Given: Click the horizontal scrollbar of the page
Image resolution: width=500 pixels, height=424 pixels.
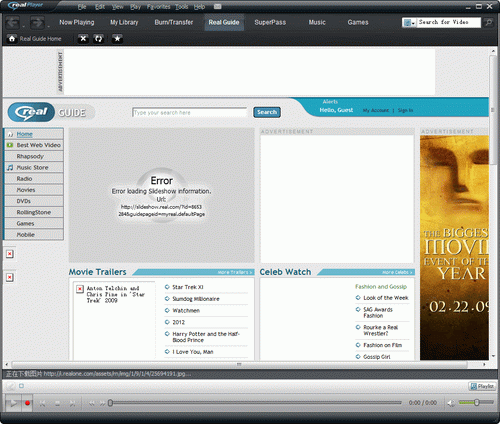Looking at the screenshot, I should click(239, 365).
